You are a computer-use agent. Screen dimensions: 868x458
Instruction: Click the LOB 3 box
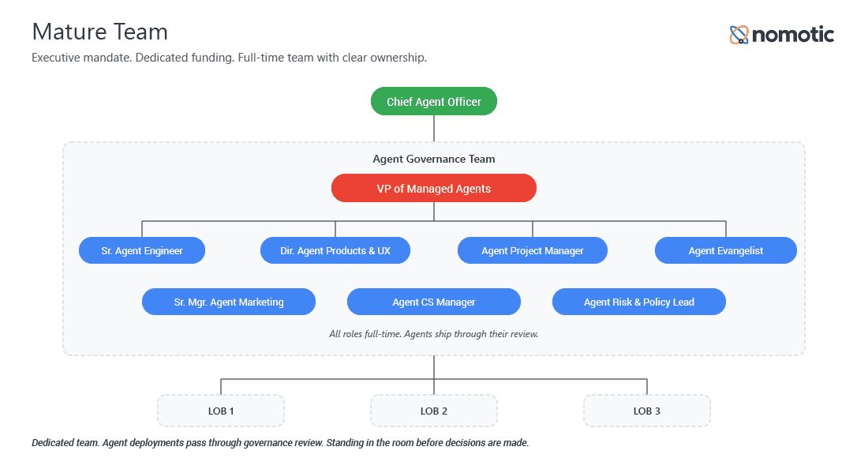(647, 411)
